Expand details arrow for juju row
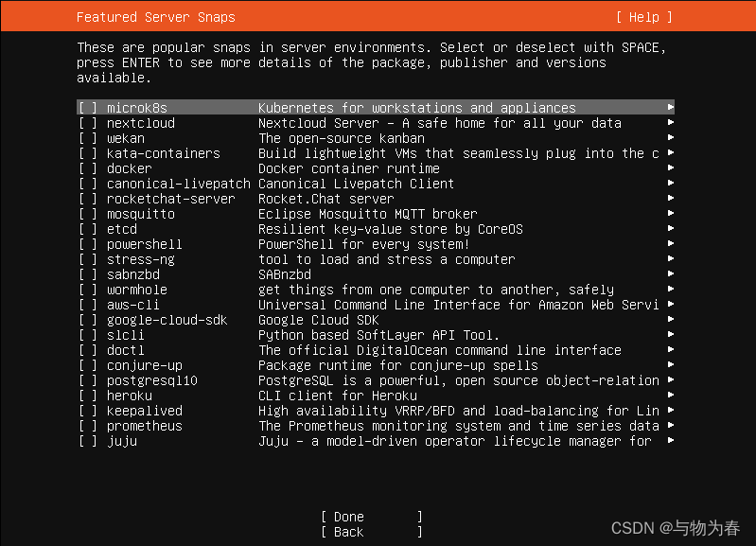This screenshot has width=756, height=546. (670, 440)
